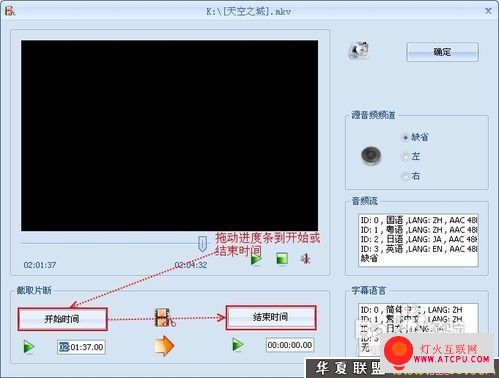
Task: Select the 缺省 audio channel radio button
Action: [405, 137]
